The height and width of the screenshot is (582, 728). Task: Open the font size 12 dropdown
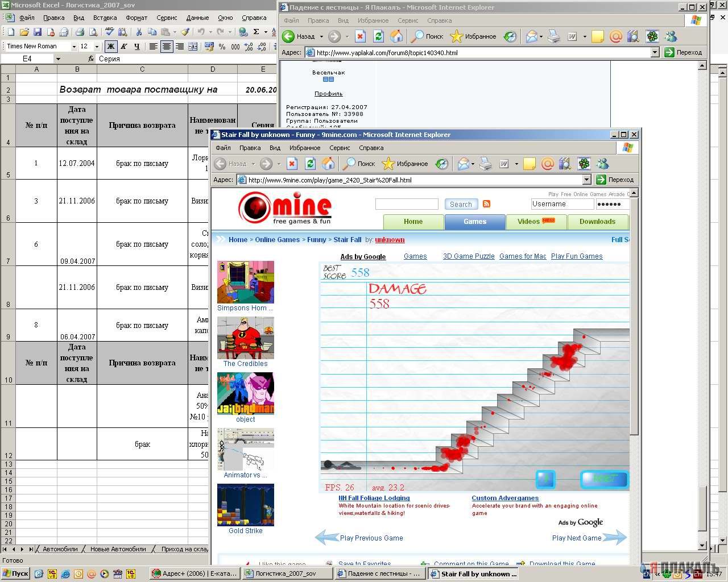pyautogui.click(x=97, y=47)
